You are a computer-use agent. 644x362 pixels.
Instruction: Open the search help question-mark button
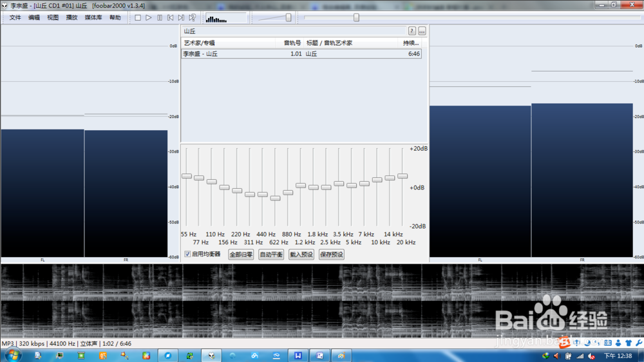point(412,31)
